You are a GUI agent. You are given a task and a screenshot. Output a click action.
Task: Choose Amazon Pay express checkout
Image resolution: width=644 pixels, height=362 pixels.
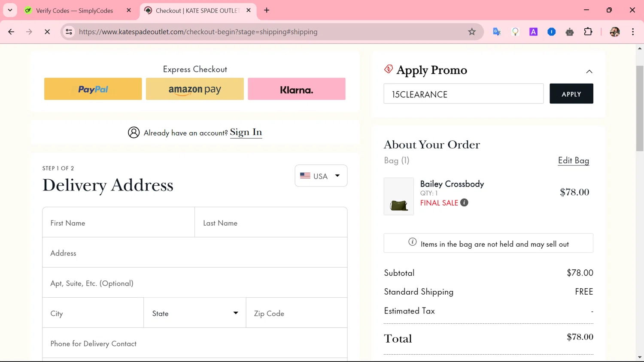[x=194, y=89]
